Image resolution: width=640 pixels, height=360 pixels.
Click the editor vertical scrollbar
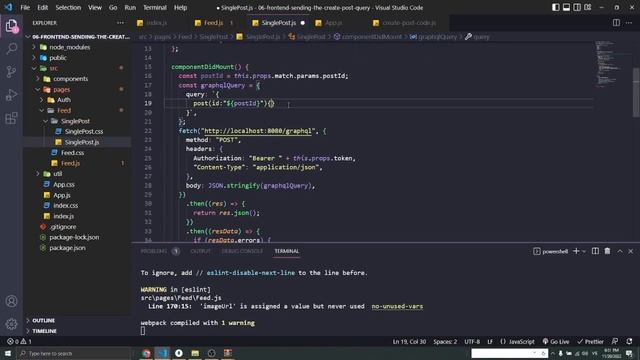[x=636, y=92]
